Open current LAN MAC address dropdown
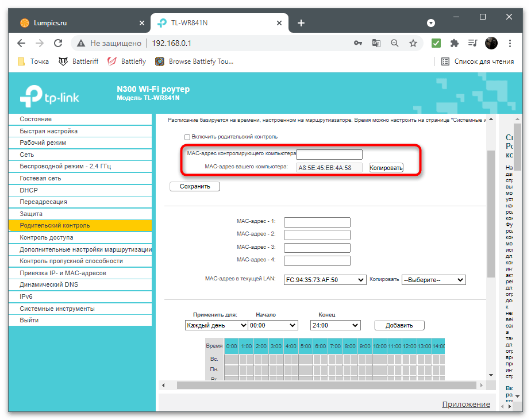This screenshot has height=420, width=531. pyautogui.click(x=325, y=280)
